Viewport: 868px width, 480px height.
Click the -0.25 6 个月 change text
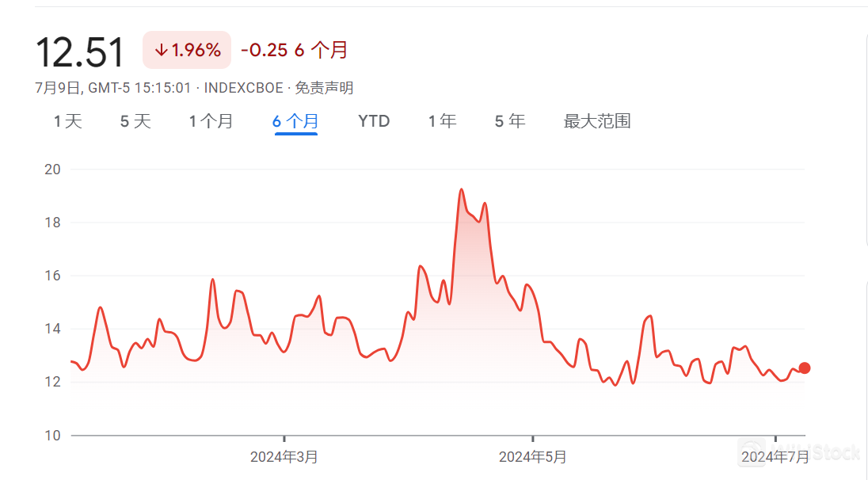(x=294, y=51)
